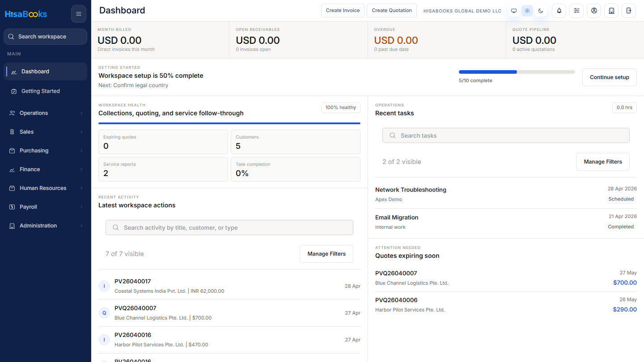This screenshot has height=362, width=644.
Task: Expand the Finance sidebar section
Action: 46,169
